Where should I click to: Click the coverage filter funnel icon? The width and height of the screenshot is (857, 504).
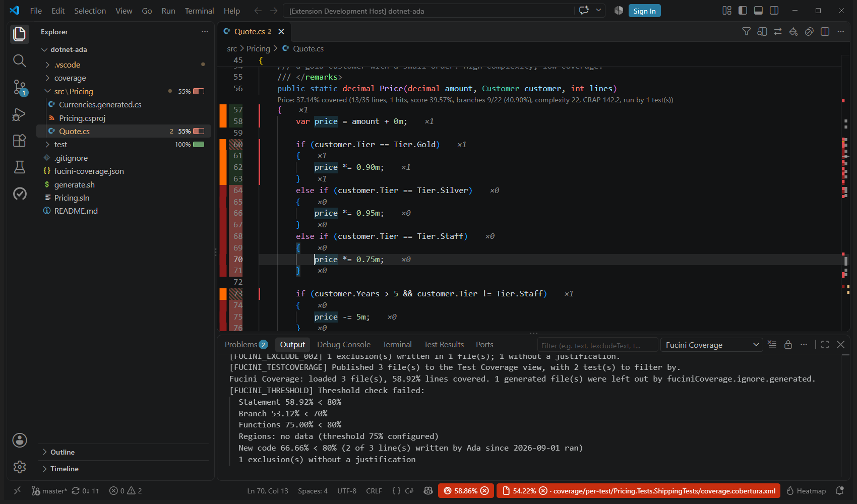747,32
